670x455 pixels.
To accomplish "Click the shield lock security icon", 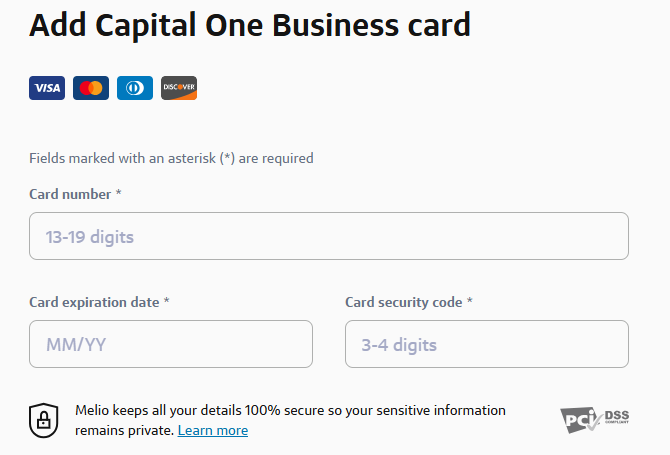I will point(43,420).
